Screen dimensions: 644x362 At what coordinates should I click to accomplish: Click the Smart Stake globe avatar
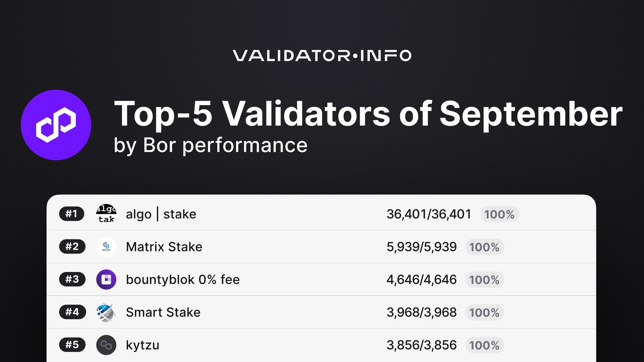click(x=106, y=312)
